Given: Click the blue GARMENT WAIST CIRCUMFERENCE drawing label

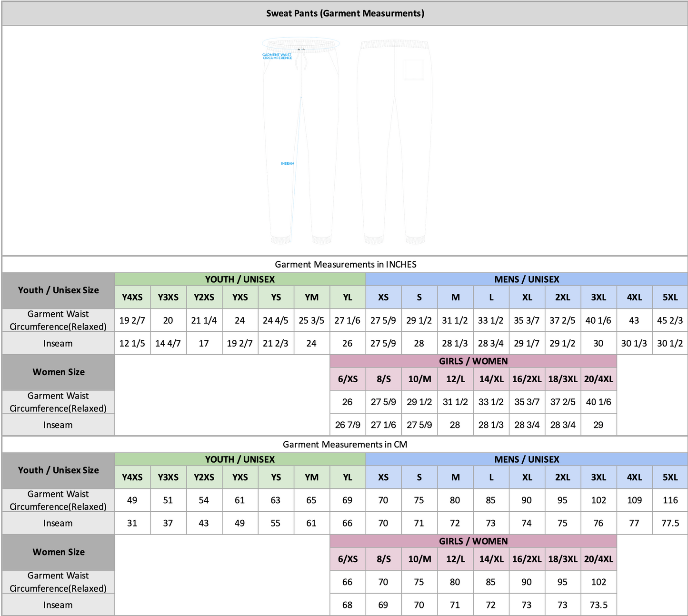Looking at the screenshot, I should coord(277,56).
